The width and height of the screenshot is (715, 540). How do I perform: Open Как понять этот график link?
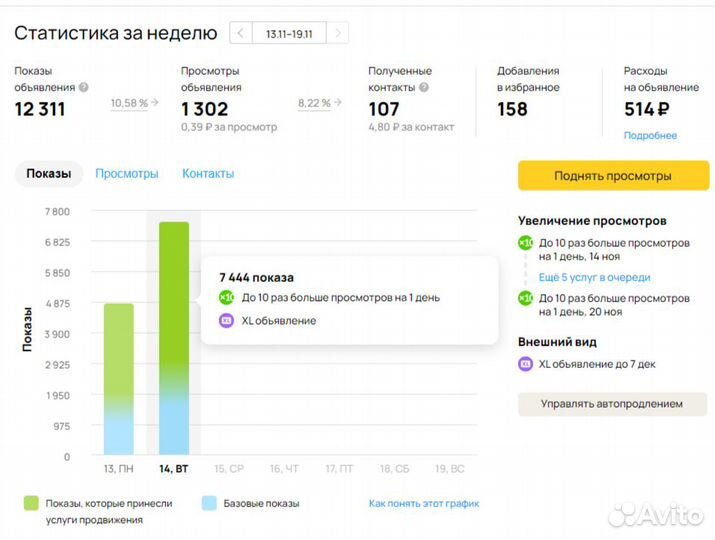[424, 504]
